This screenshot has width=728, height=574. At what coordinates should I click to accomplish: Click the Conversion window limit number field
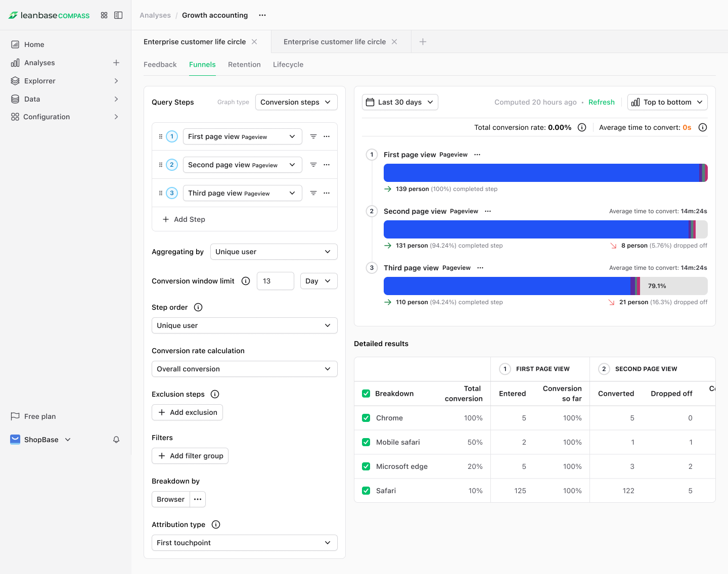[x=275, y=281]
